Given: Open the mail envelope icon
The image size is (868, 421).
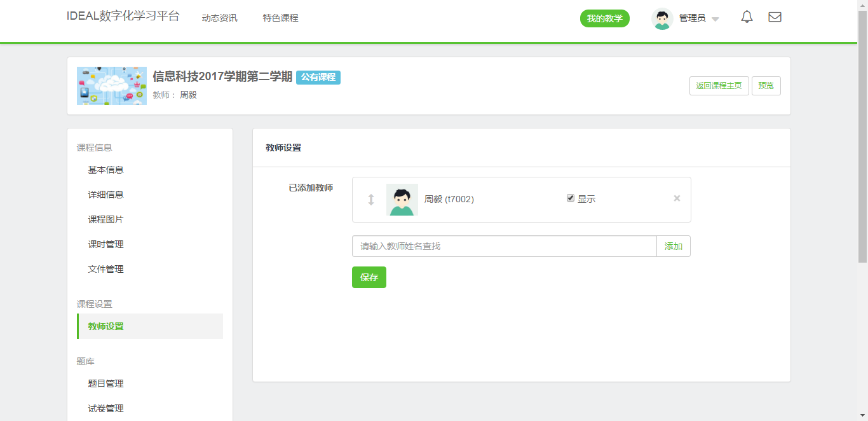Looking at the screenshot, I should tap(775, 17).
